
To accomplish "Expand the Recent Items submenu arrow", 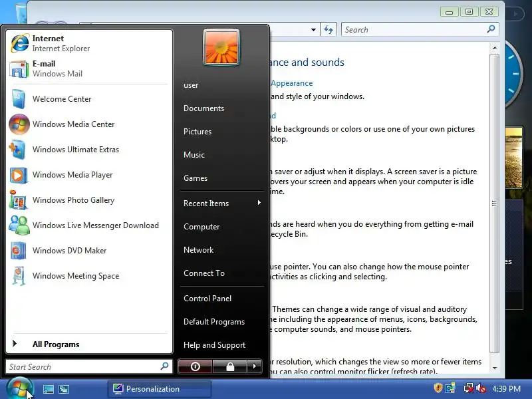I will (x=259, y=203).
